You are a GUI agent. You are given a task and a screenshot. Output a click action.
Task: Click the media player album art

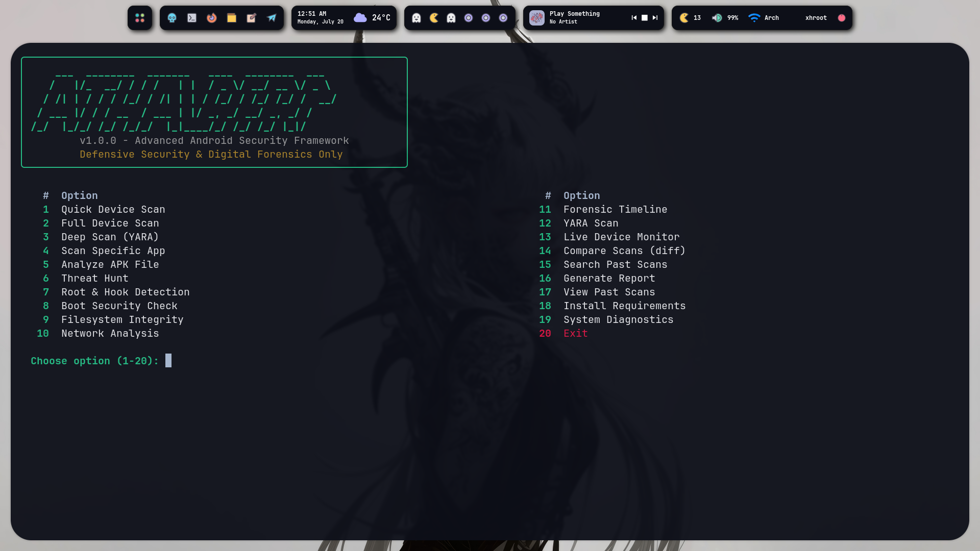click(537, 18)
